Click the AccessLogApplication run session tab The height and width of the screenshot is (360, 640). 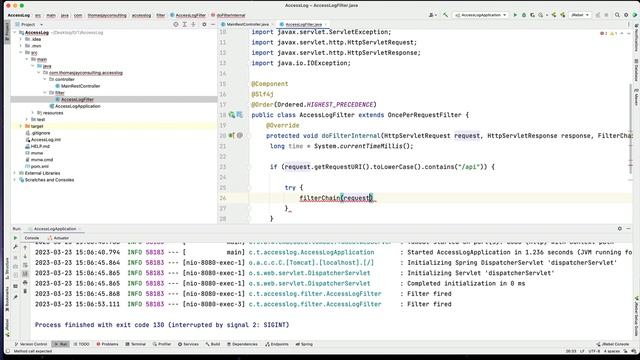coord(55,229)
